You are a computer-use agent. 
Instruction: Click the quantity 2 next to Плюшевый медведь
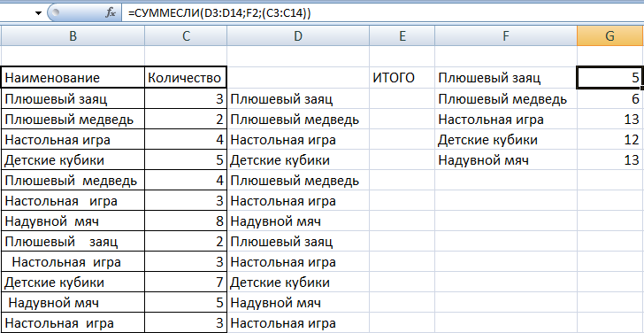tap(186, 120)
